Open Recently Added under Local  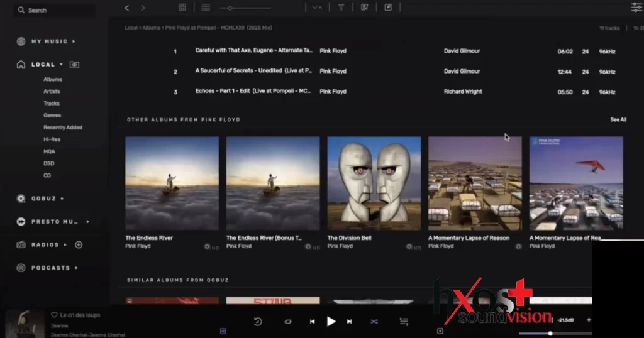coord(63,127)
